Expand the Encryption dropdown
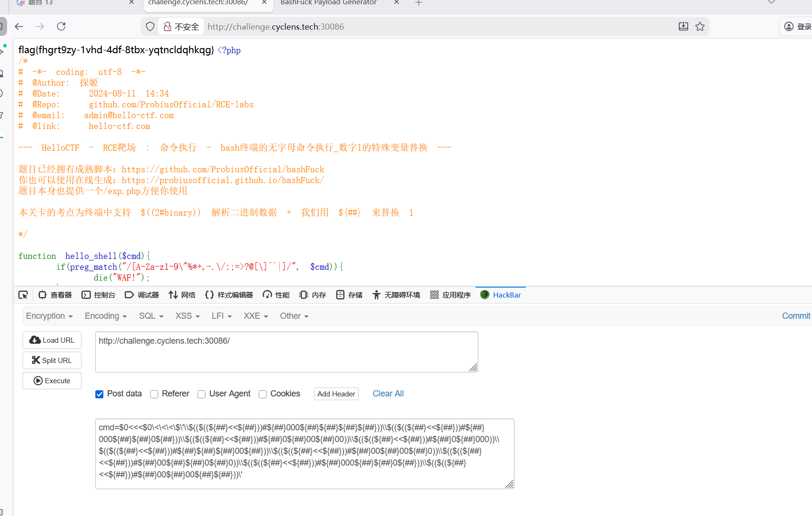 tap(49, 316)
